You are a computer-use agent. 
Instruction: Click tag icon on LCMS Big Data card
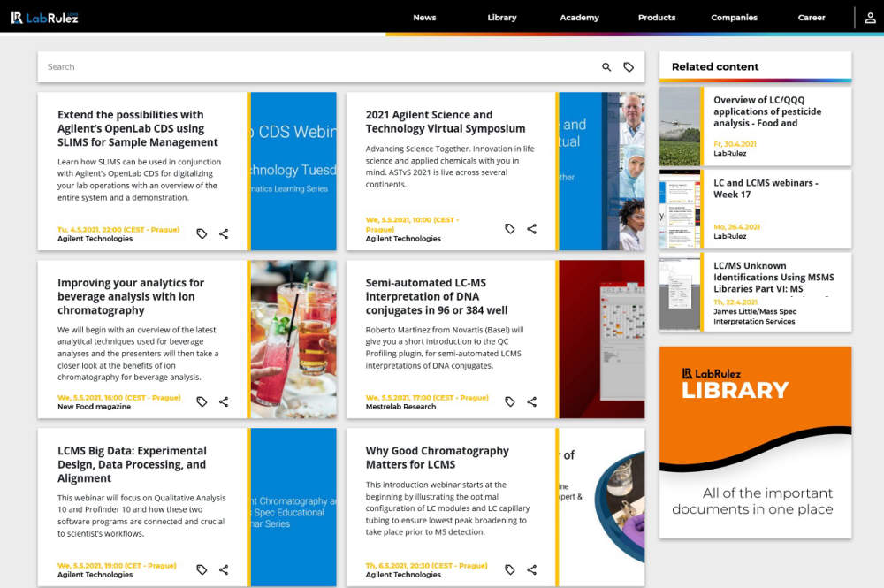point(202,569)
